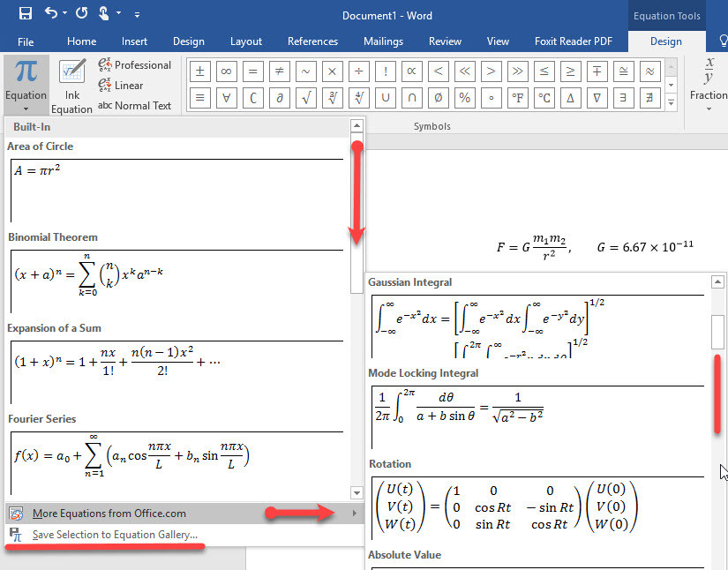Insert the Binomial Theorem equation
The height and width of the screenshot is (570, 728).
pyautogui.click(x=176, y=281)
